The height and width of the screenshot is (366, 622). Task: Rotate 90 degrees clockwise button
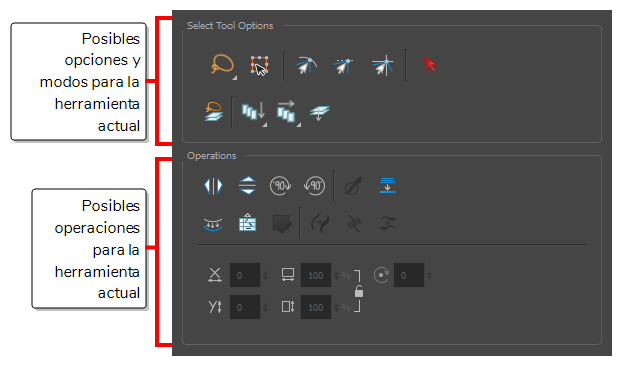280,186
